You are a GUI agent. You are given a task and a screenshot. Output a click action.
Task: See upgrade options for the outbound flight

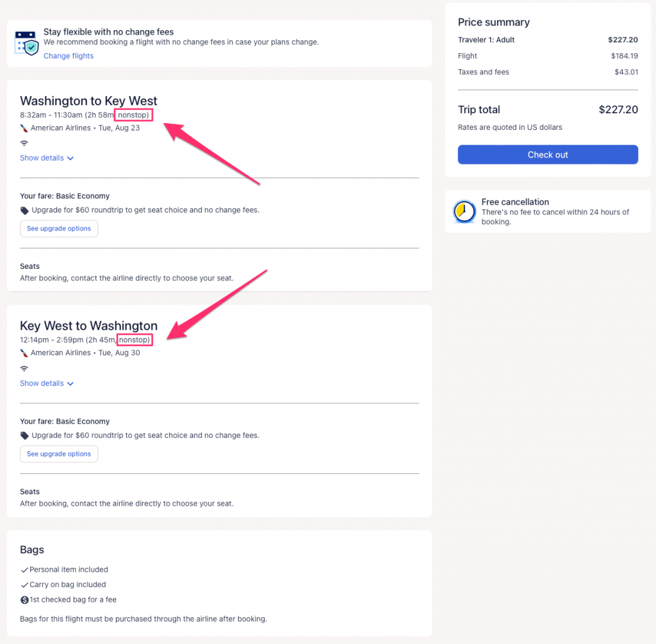tap(59, 229)
